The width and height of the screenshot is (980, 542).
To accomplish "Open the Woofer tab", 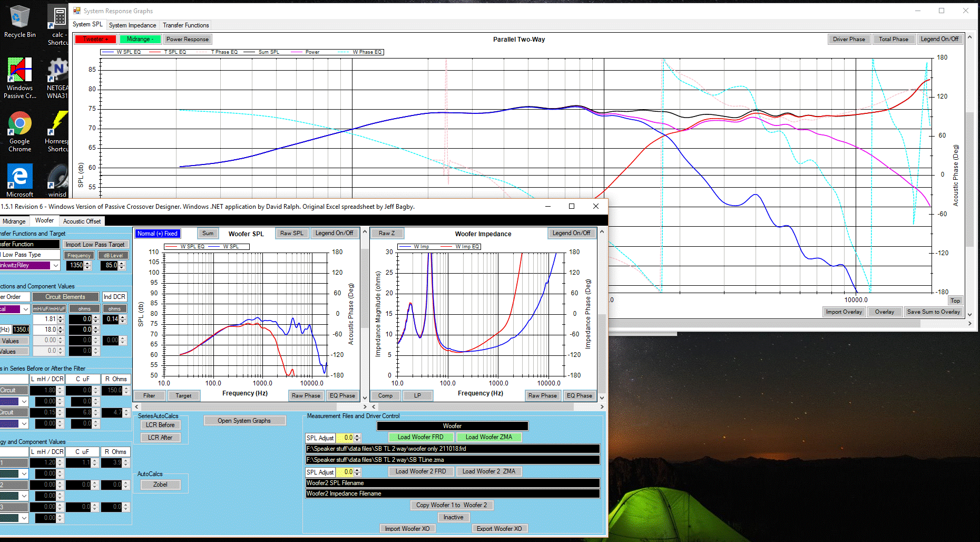I will (x=44, y=221).
